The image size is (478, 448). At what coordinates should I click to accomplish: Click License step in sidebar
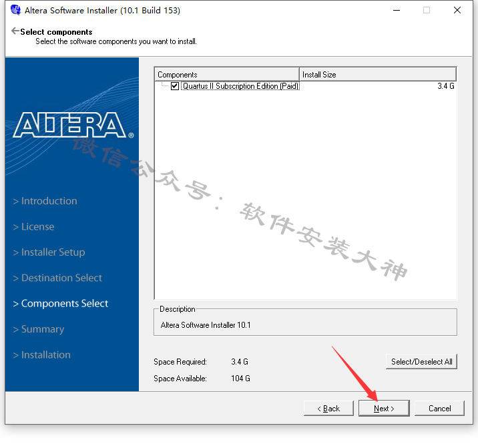[34, 226]
